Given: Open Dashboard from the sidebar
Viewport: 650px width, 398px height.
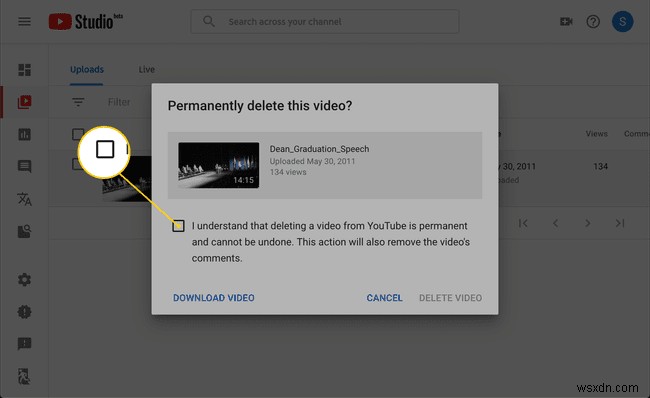Looking at the screenshot, I should (24, 70).
